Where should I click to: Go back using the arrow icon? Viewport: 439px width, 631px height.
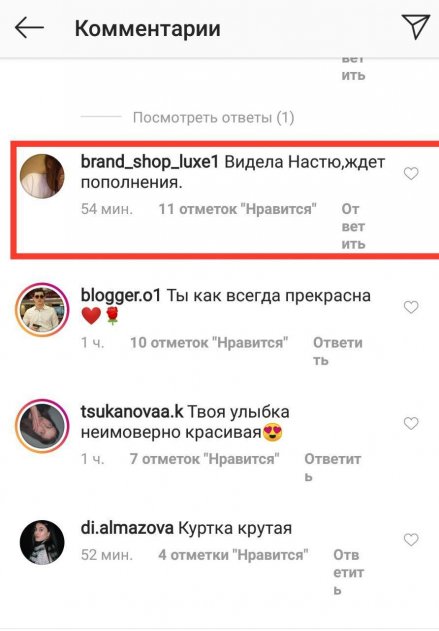click(x=29, y=28)
